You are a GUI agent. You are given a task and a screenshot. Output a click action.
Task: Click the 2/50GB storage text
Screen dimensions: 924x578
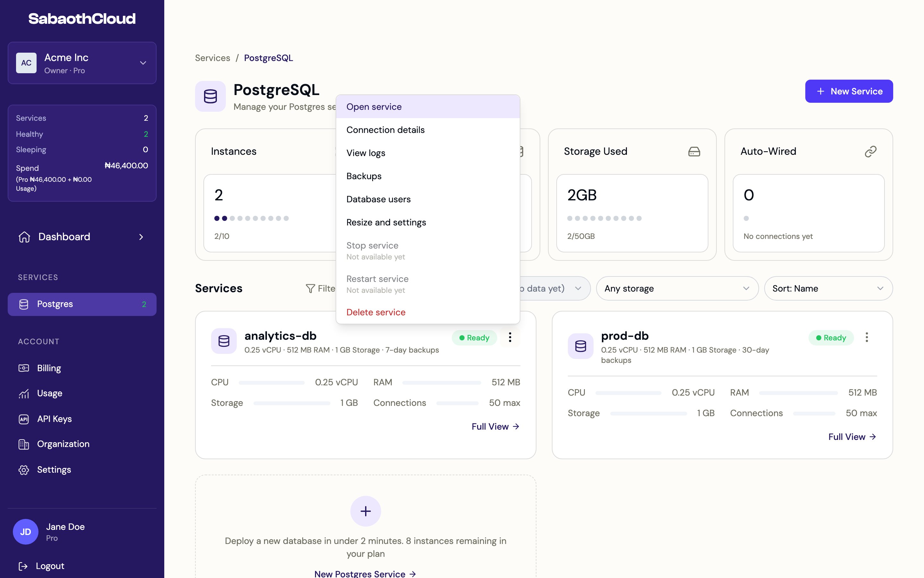[581, 236]
